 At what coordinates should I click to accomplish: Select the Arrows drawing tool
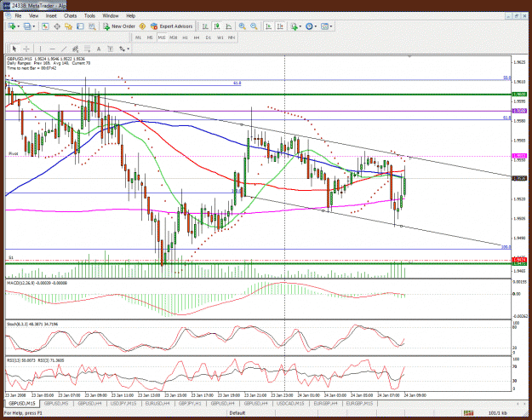point(122,49)
